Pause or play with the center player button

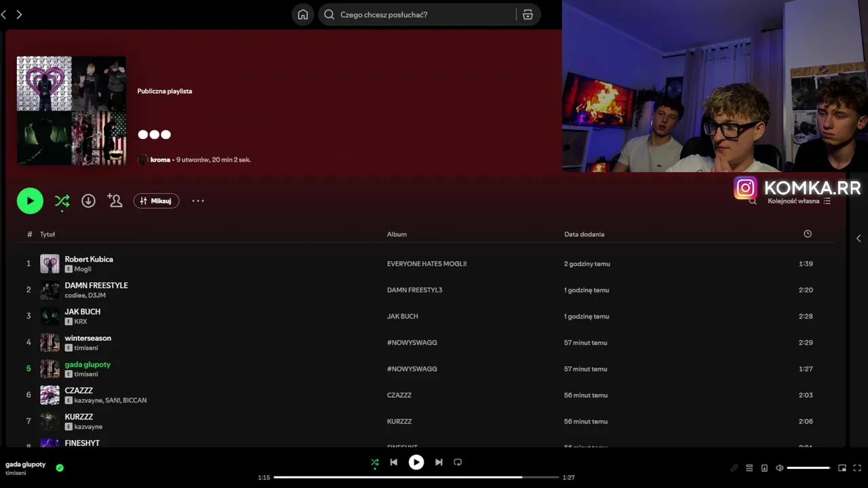pos(416,462)
